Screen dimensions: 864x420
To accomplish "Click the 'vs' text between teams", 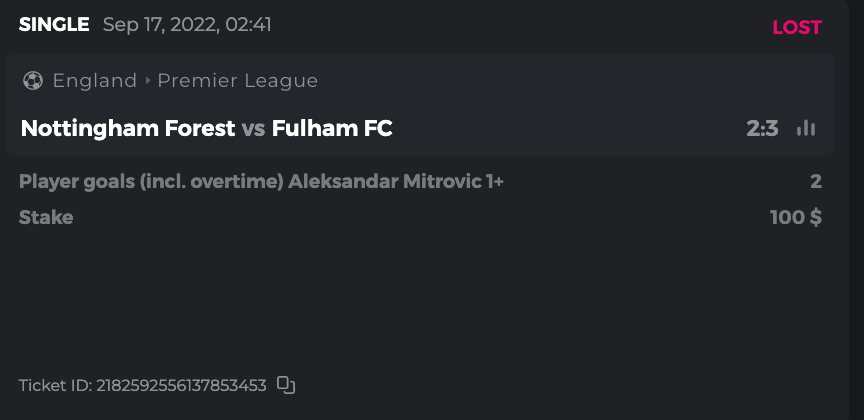I will [253, 128].
